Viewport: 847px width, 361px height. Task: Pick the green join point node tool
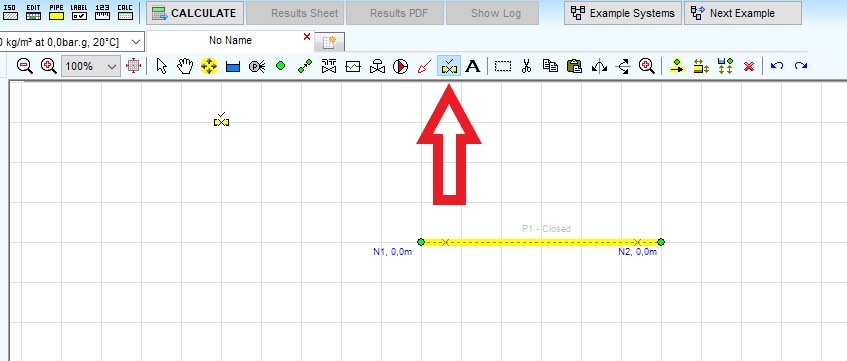click(280, 66)
